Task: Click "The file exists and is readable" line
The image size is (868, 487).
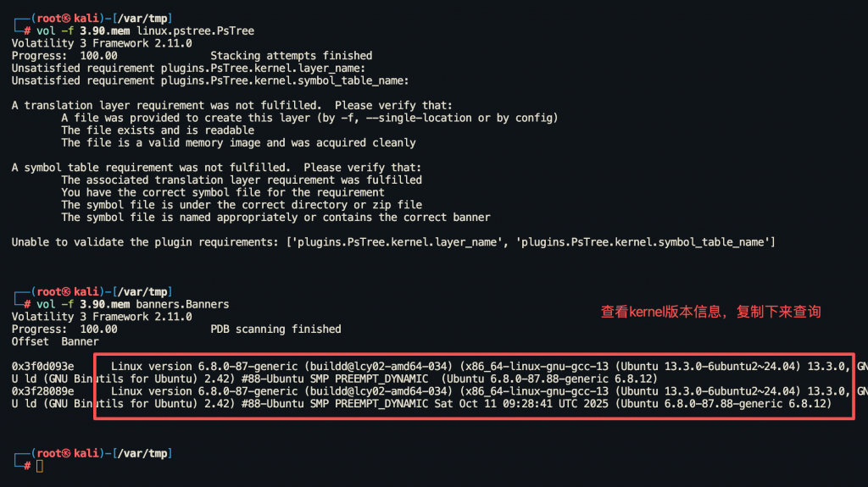Action: pos(158,130)
